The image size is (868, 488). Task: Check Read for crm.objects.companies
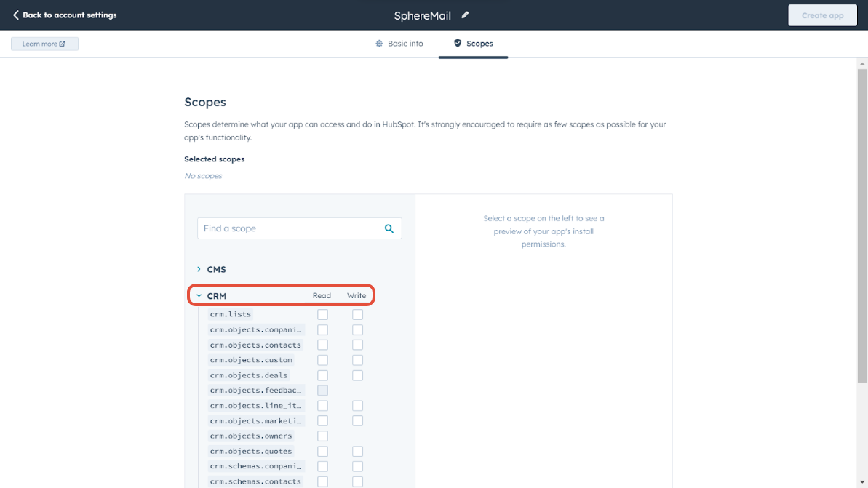(323, 329)
